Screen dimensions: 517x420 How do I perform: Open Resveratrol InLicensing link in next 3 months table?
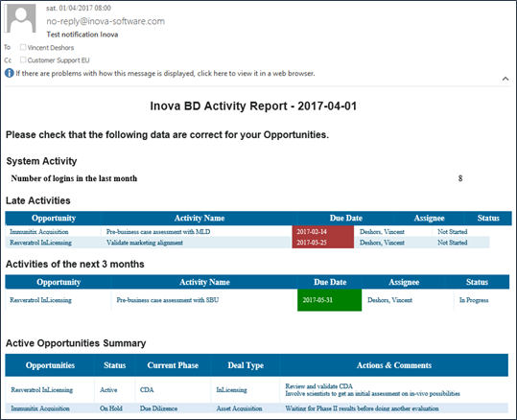coord(40,300)
